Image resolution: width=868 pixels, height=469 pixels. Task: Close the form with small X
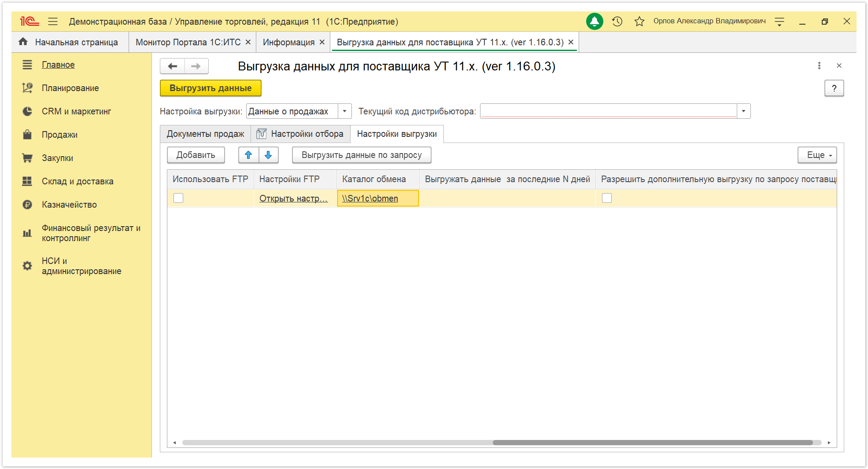pos(839,66)
